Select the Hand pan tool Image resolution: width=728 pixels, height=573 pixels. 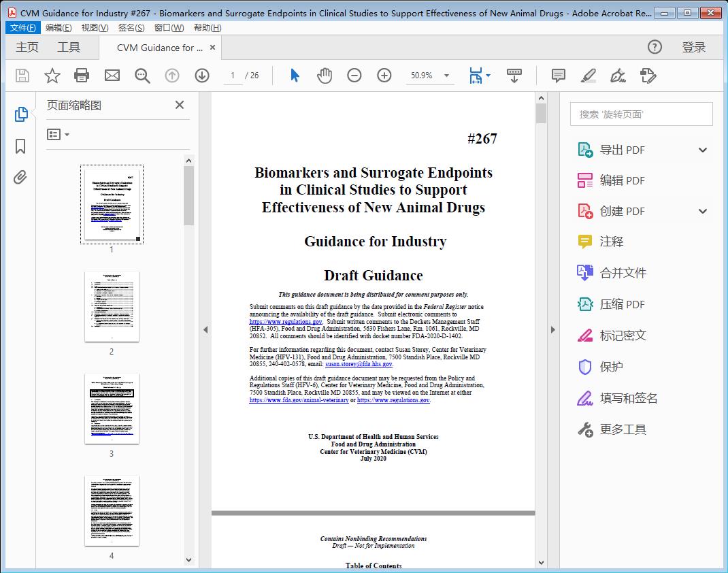(325, 76)
